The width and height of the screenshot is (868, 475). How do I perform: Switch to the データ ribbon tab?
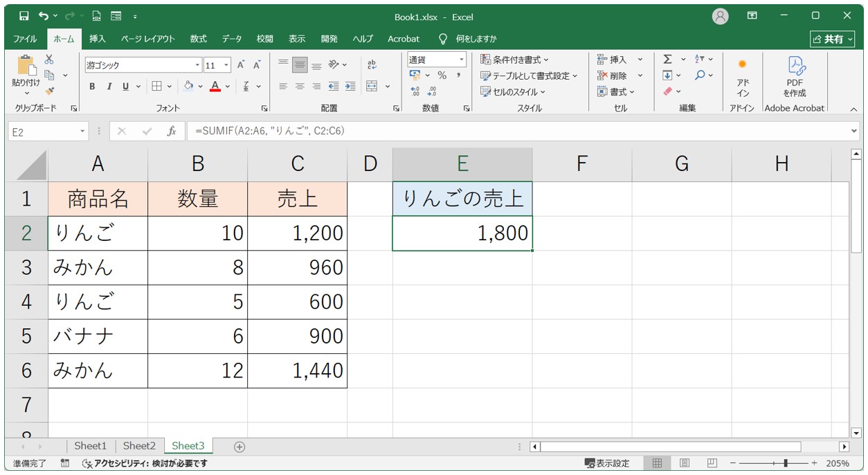pyautogui.click(x=232, y=39)
